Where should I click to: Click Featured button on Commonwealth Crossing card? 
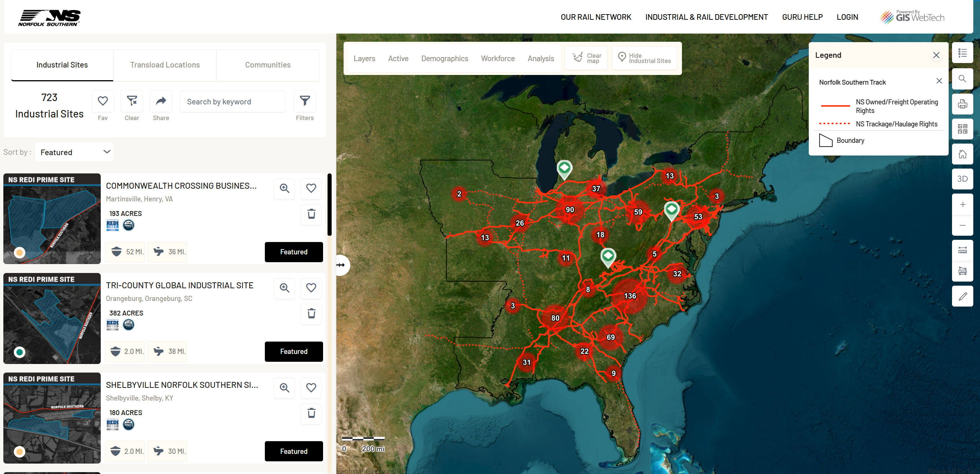[293, 252]
